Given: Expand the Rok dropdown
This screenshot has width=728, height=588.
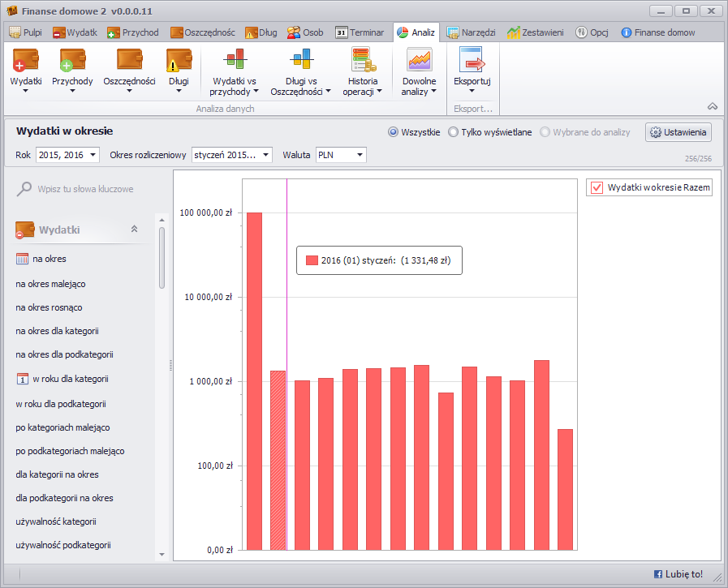Looking at the screenshot, I should tap(93, 155).
